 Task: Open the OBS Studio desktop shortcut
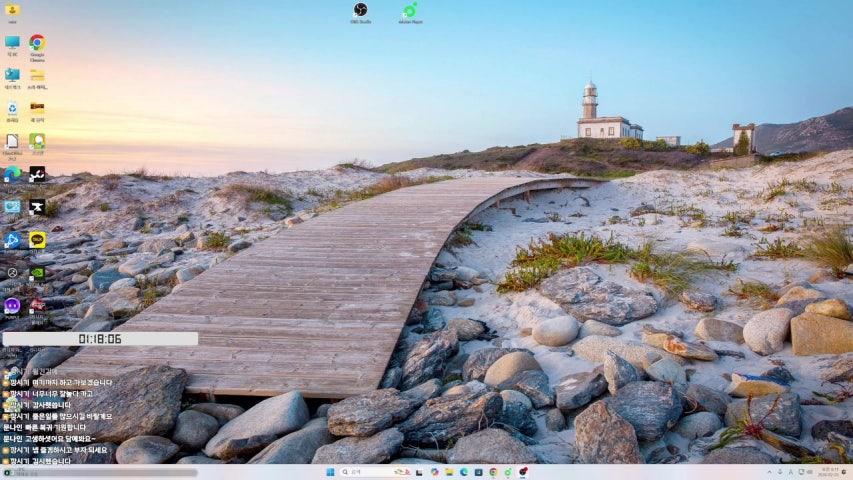coord(360,10)
